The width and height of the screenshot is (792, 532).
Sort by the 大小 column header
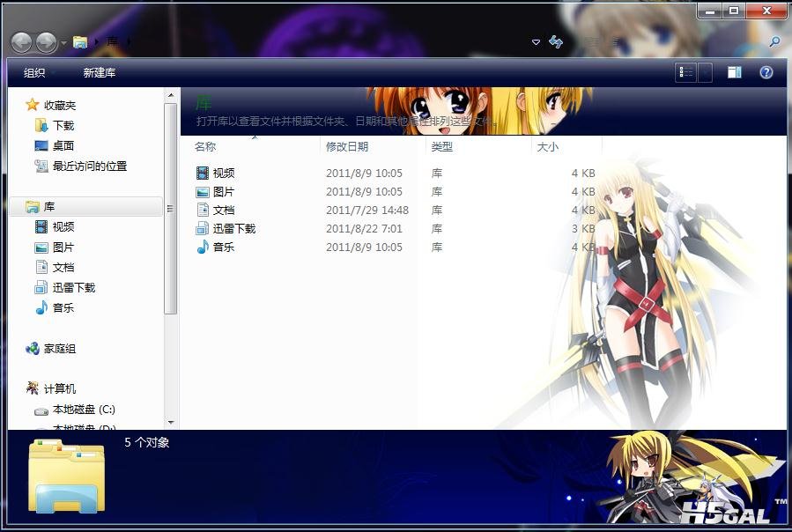[548, 147]
